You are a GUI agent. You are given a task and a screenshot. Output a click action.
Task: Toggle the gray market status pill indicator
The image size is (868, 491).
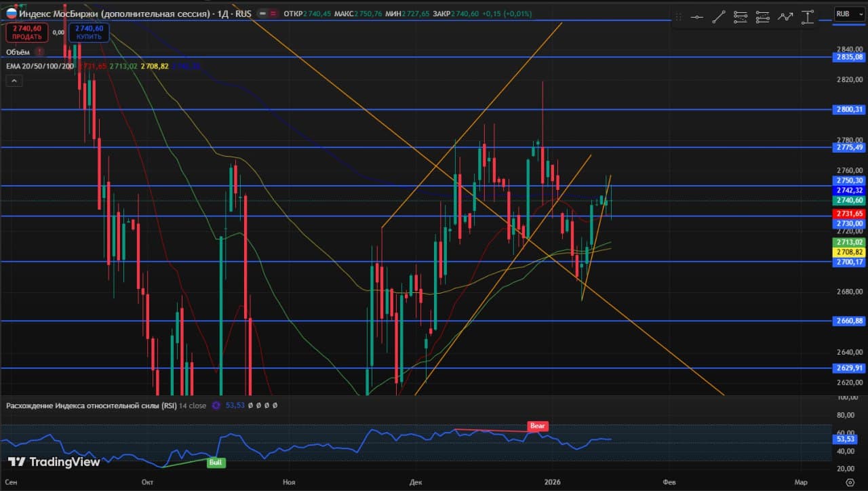click(x=262, y=14)
